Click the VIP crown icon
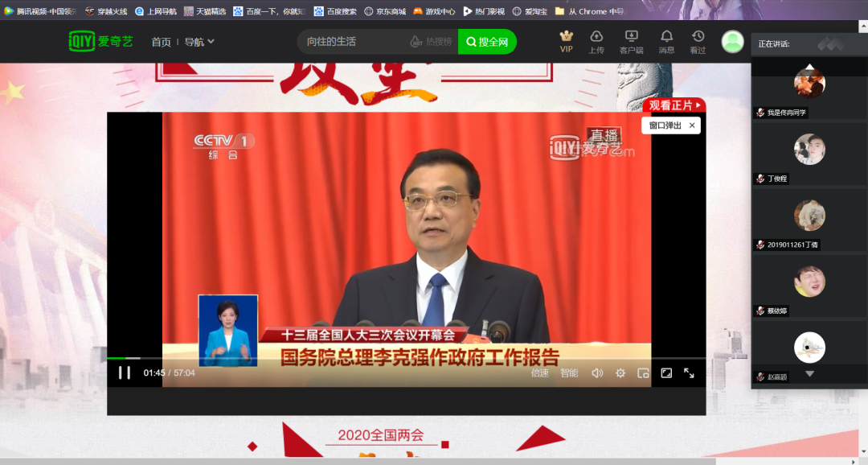This screenshot has width=868, height=465. (x=567, y=37)
